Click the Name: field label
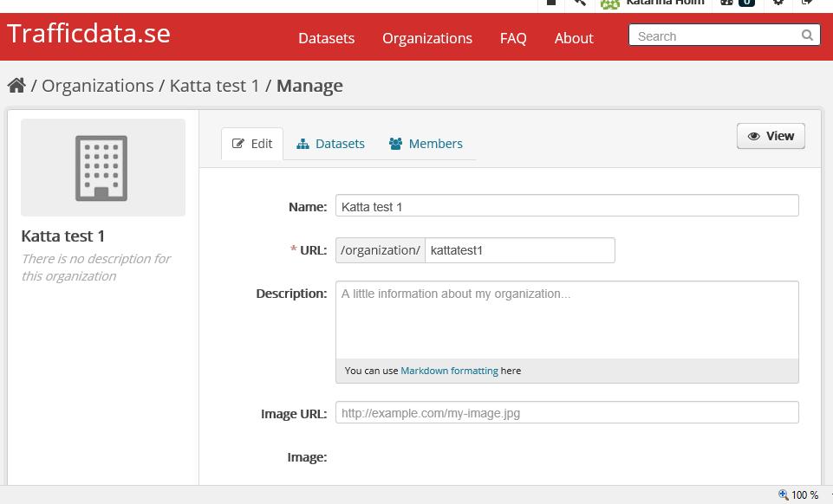The height and width of the screenshot is (504, 833). click(308, 207)
